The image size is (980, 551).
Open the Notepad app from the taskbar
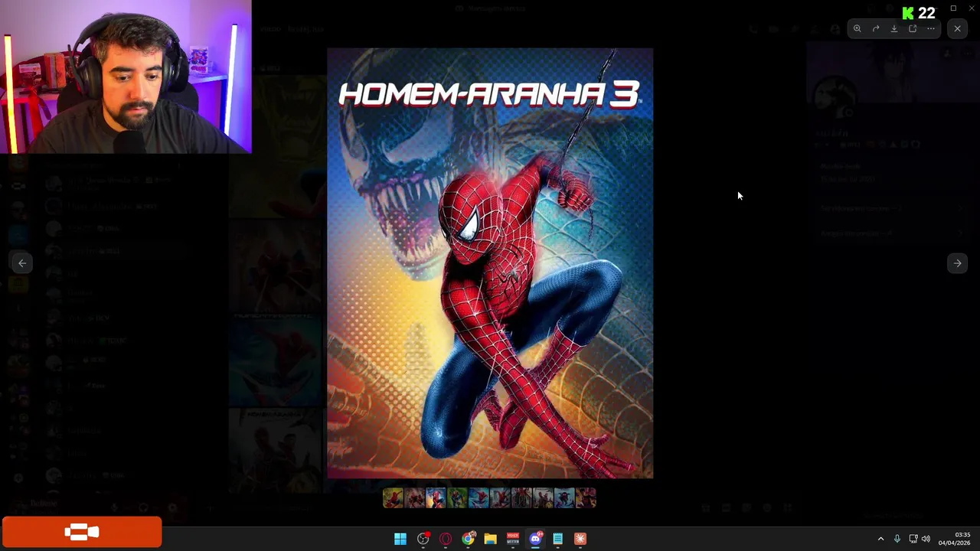point(558,539)
